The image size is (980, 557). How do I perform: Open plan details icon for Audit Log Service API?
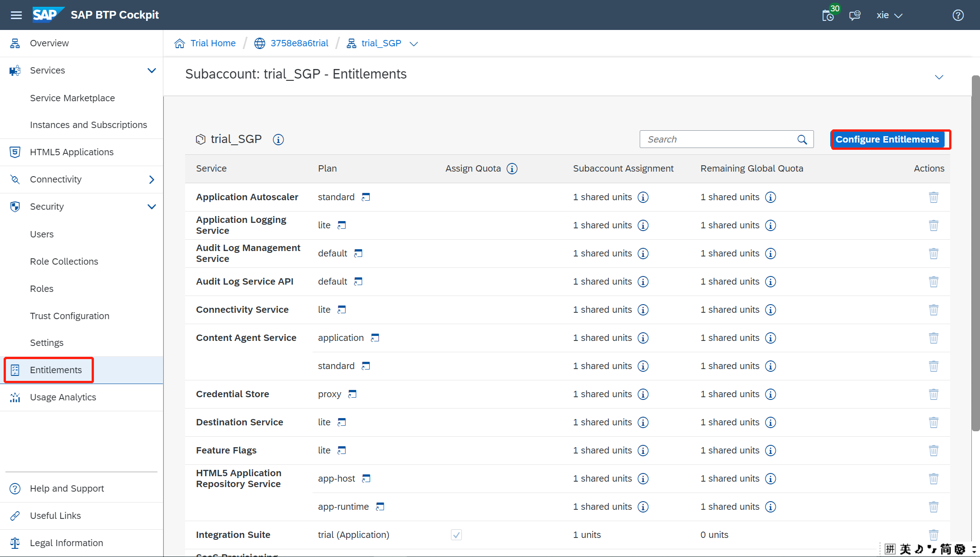point(358,281)
